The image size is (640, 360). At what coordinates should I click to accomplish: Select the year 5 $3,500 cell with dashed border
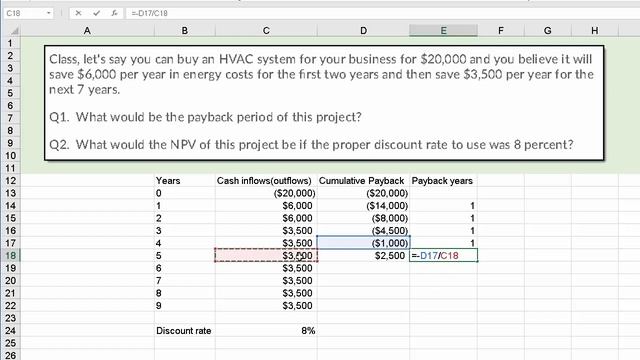pyautogui.click(x=266, y=256)
